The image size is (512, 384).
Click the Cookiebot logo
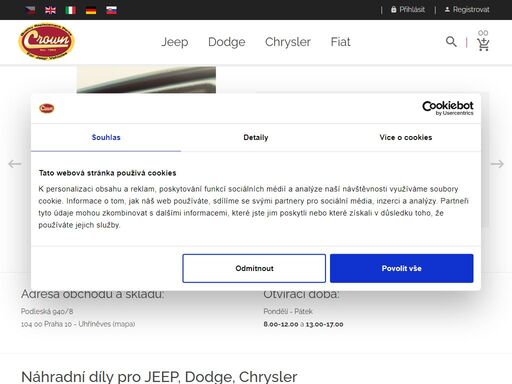click(448, 108)
